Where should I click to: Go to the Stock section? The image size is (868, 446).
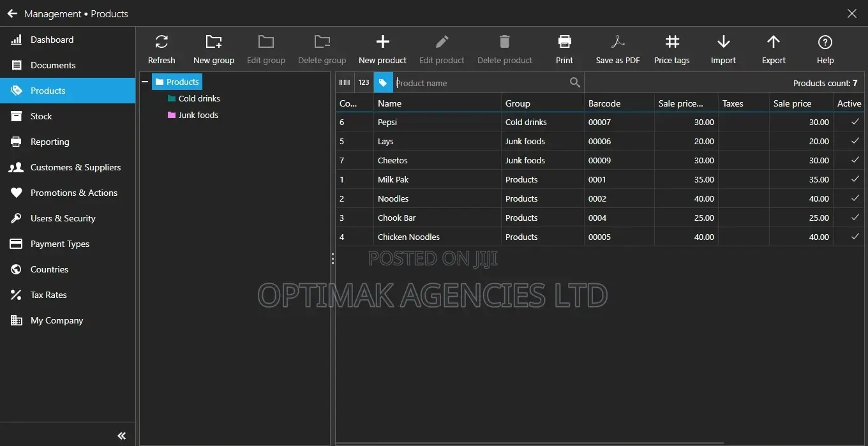pyautogui.click(x=68, y=116)
